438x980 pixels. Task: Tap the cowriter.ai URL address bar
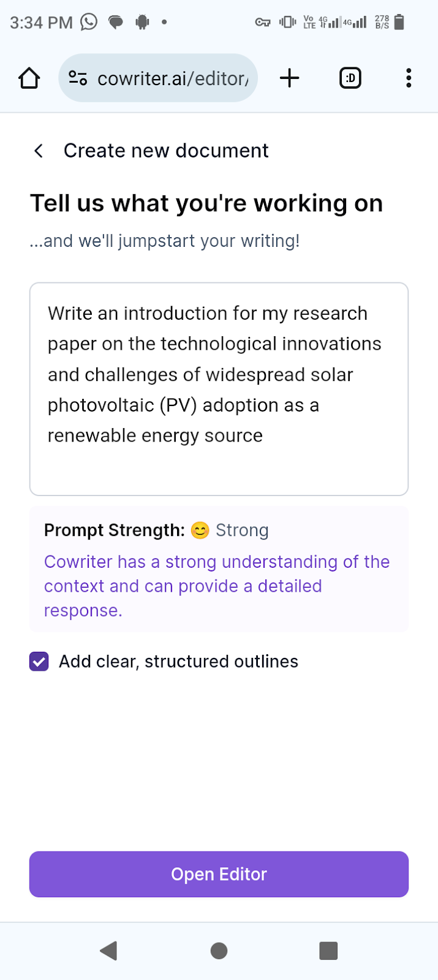tap(158, 78)
